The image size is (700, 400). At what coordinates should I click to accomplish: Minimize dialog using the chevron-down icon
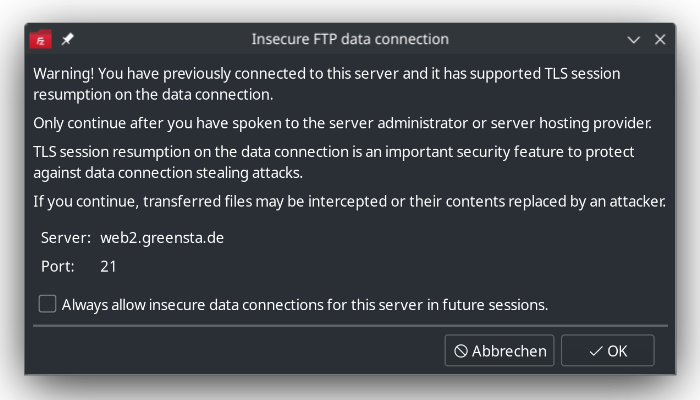click(633, 40)
